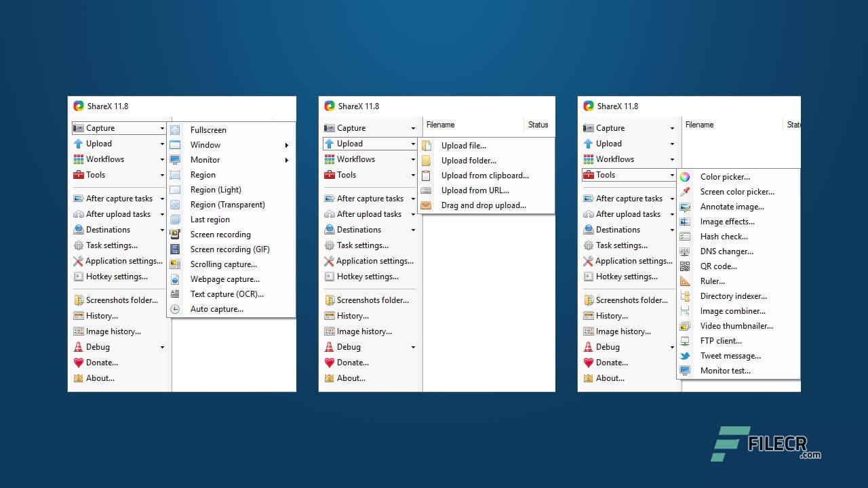
Task: Expand the Window capture submenu
Action: [205, 144]
